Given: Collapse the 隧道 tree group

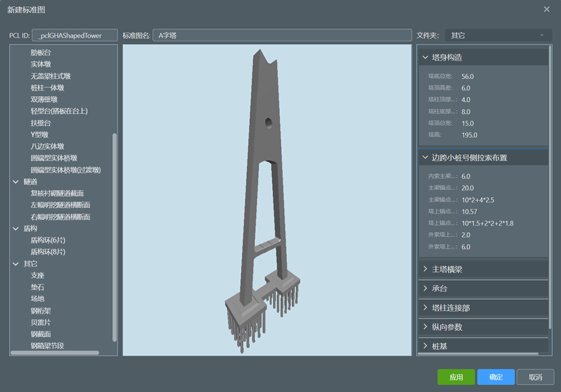Looking at the screenshot, I should coord(16,182).
